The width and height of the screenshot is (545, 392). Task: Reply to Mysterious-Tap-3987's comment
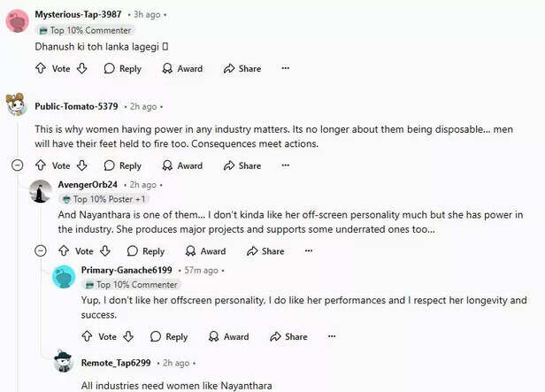pyautogui.click(x=122, y=68)
